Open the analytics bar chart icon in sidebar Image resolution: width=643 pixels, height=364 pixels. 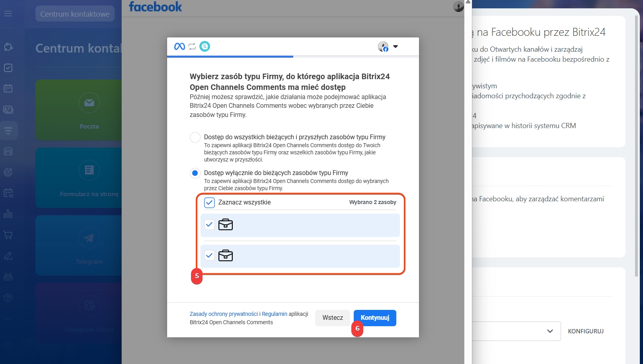[8, 214]
